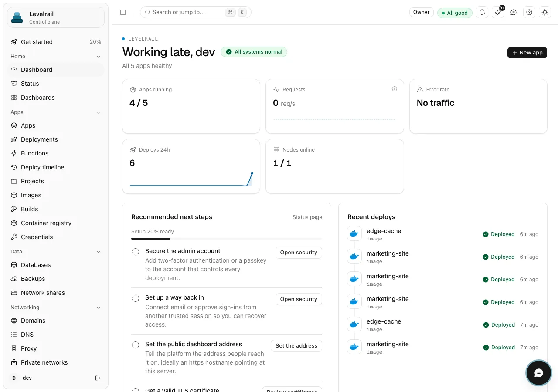Screen dimensions: 558x392
Task: Click the hammer icon beside Builds
Action: click(14, 209)
